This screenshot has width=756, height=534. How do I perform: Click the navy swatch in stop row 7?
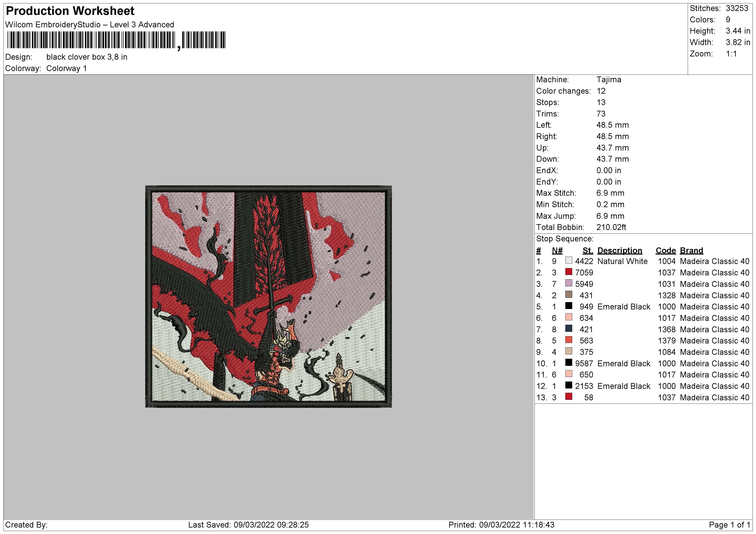coord(569,329)
